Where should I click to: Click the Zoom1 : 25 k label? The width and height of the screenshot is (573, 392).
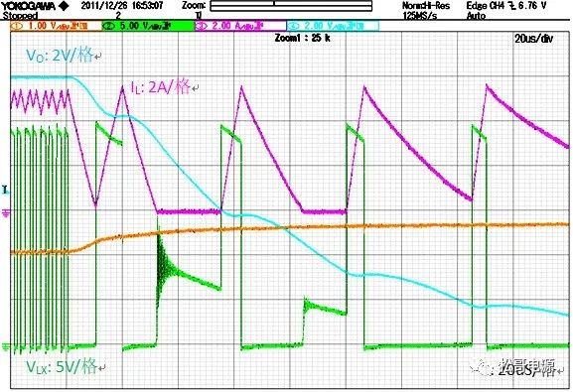coord(303,38)
